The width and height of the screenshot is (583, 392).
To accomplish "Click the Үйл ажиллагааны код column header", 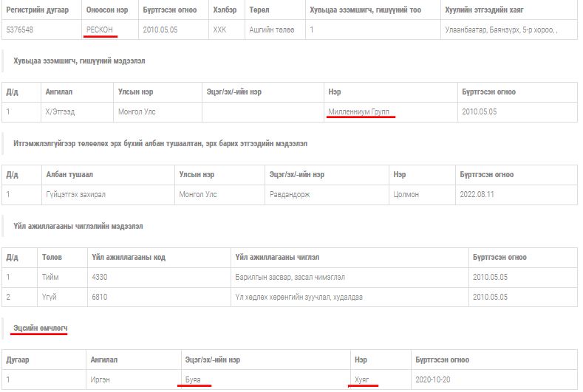I will pyautogui.click(x=128, y=257).
